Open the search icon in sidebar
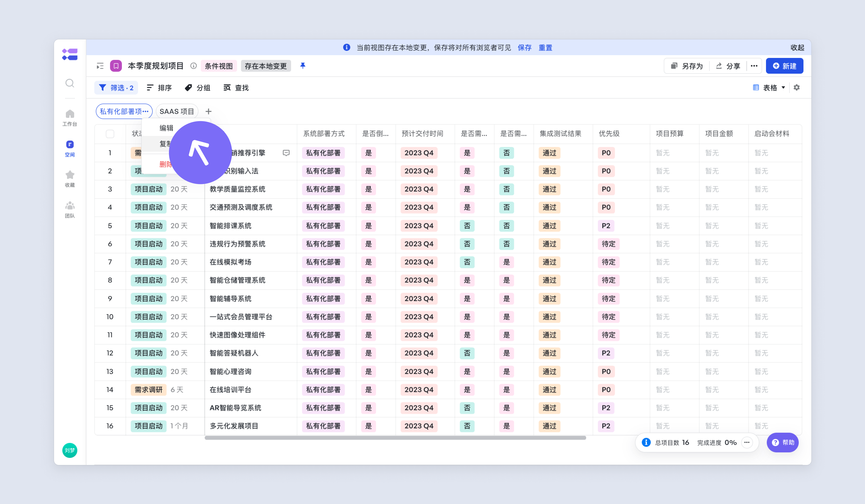 [x=70, y=83]
